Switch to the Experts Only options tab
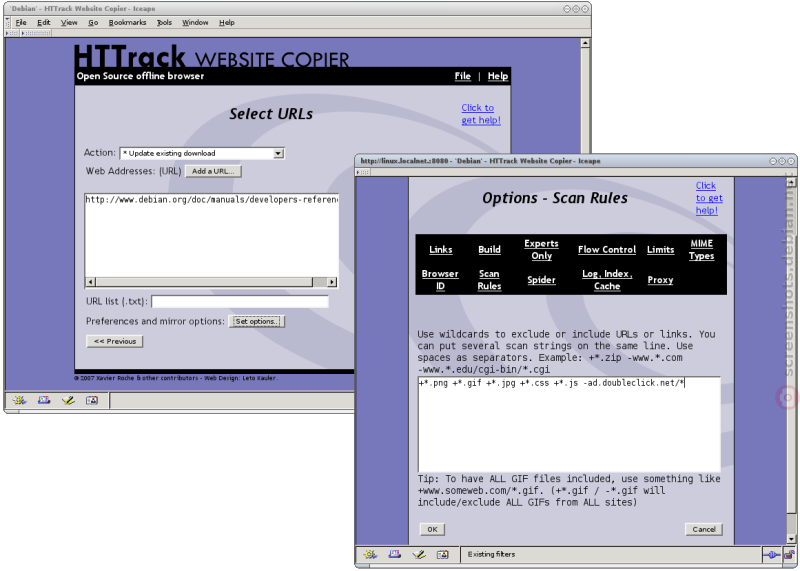Viewport: 800px width, 571px height. pos(541,250)
